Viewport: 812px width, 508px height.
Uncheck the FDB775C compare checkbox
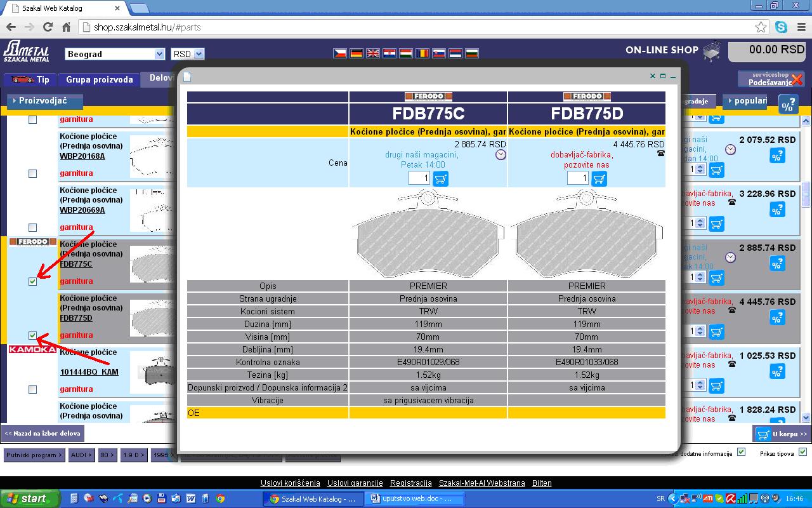point(33,281)
